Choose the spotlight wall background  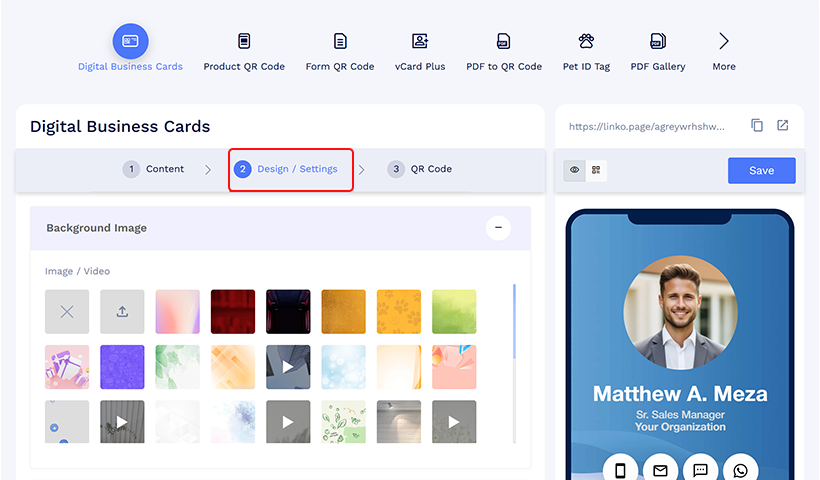[x=399, y=422]
